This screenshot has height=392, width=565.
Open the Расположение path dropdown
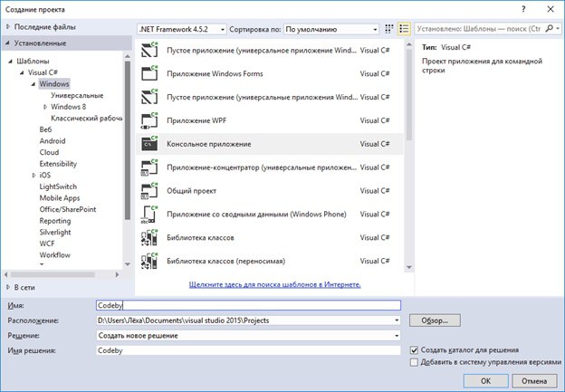pyautogui.click(x=397, y=320)
